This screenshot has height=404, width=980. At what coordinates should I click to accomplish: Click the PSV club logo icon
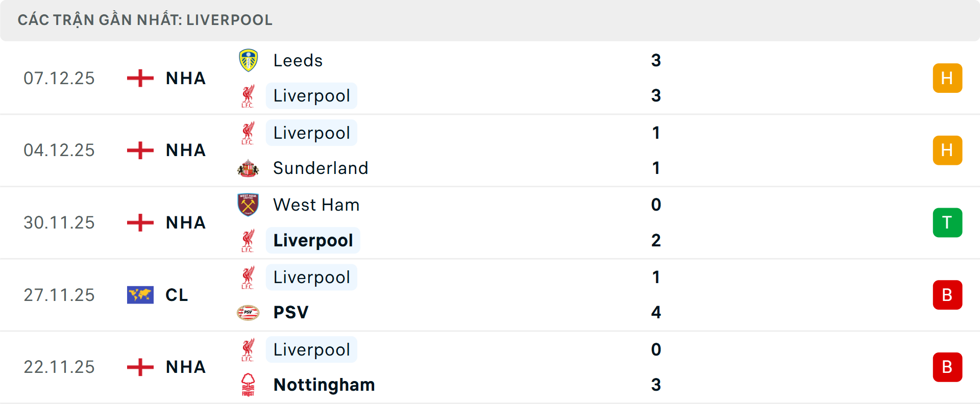pyautogui.click(x=249, y=312)
